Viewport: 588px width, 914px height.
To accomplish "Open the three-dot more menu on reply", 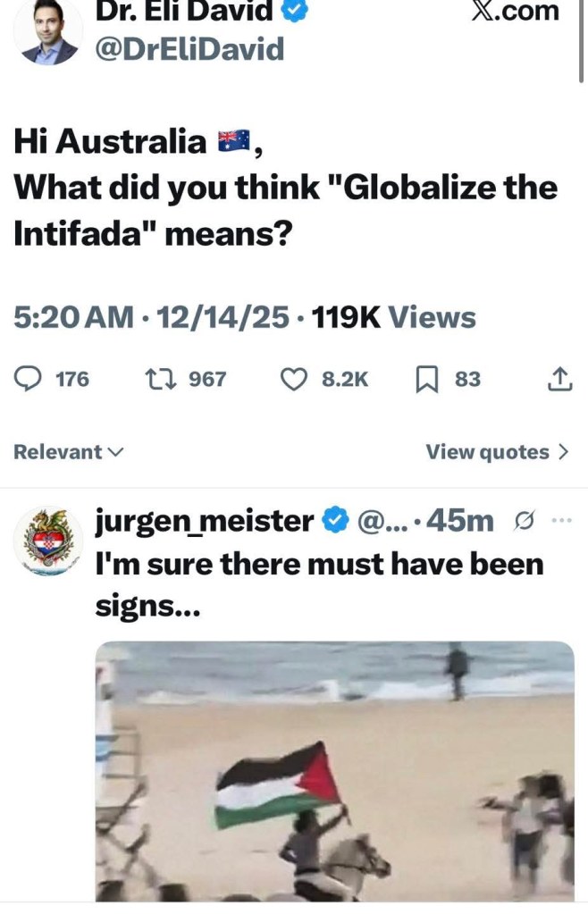I will (562, 520).
